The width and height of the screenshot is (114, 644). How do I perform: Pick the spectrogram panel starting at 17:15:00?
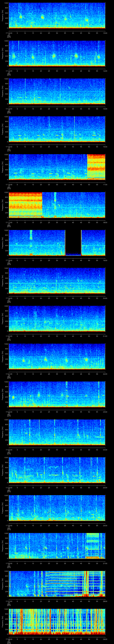[57, 129]
